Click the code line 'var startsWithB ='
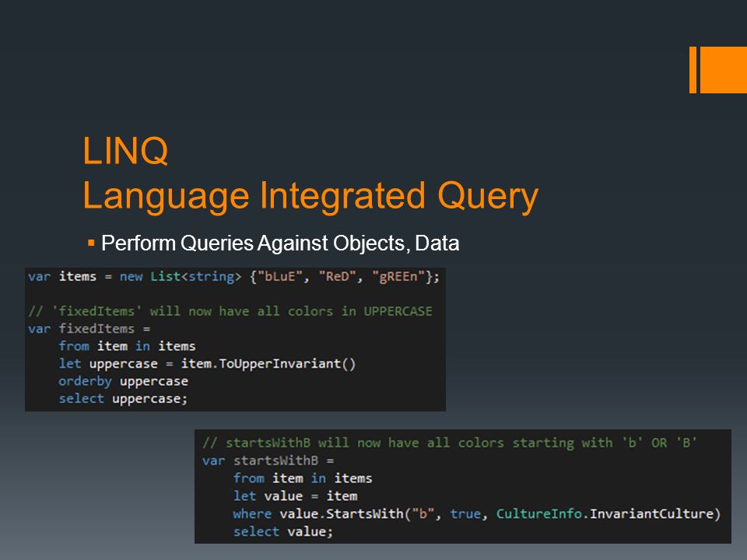The image size is (747, 560). [268, 461]
